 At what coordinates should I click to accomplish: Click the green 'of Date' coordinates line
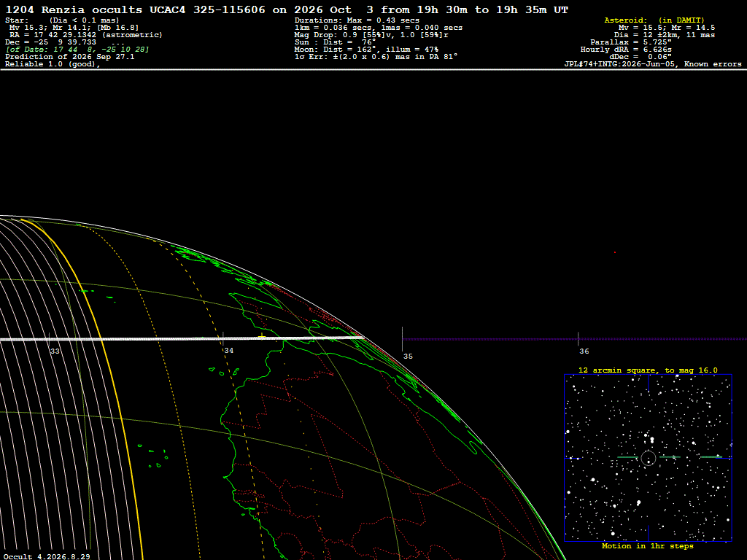point(77,50)
